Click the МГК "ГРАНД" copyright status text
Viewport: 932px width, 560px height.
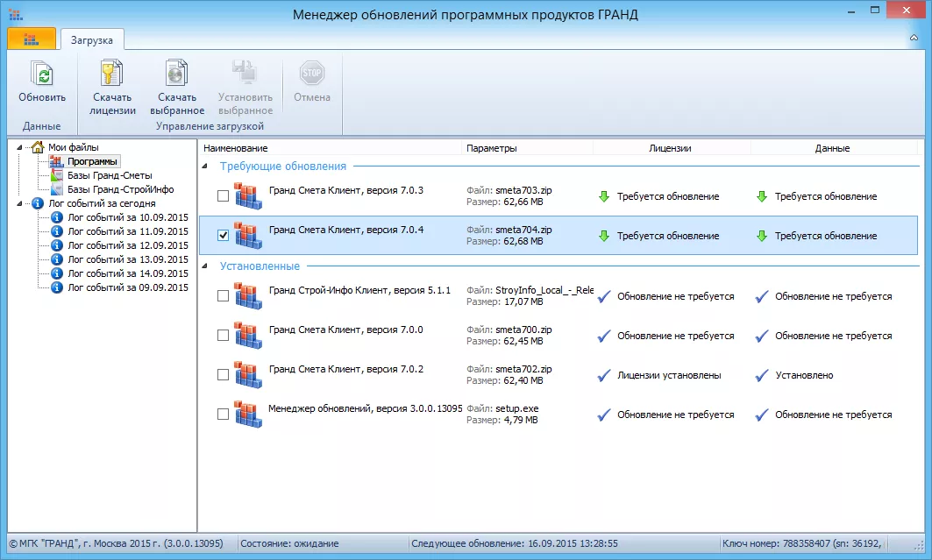pyautogui.click(x=117, y=543)
